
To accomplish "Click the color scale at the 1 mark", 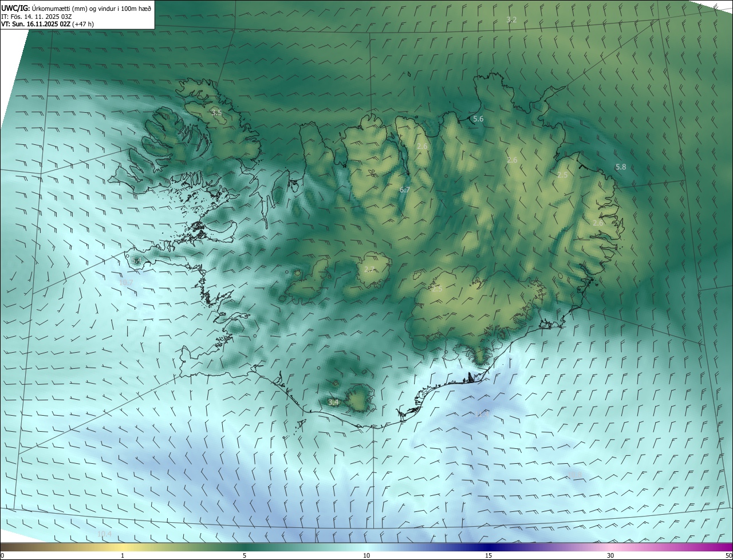I will [x=123, y=555].
